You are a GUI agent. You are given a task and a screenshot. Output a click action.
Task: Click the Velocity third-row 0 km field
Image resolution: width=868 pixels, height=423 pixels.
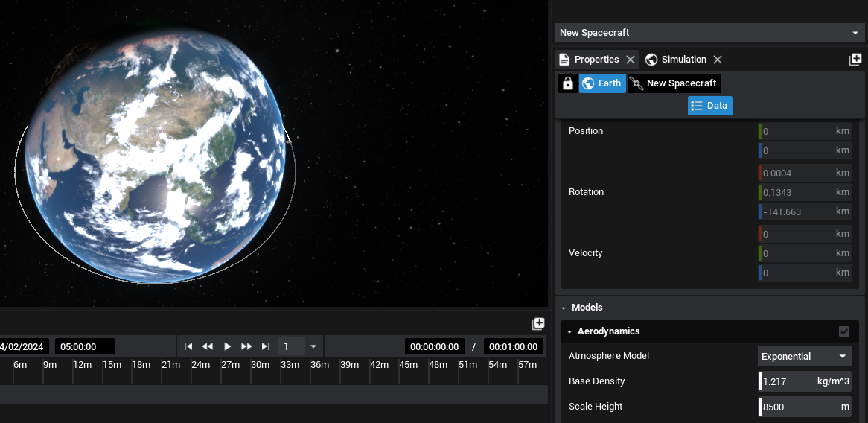click(805, 273)
